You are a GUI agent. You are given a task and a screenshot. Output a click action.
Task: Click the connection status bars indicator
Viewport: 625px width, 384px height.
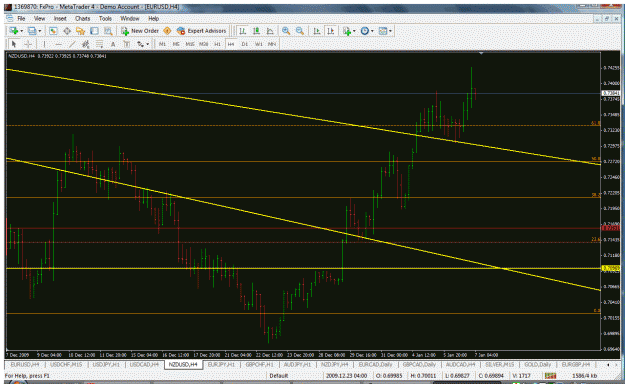pyautogui.click(x=550, y=376)
